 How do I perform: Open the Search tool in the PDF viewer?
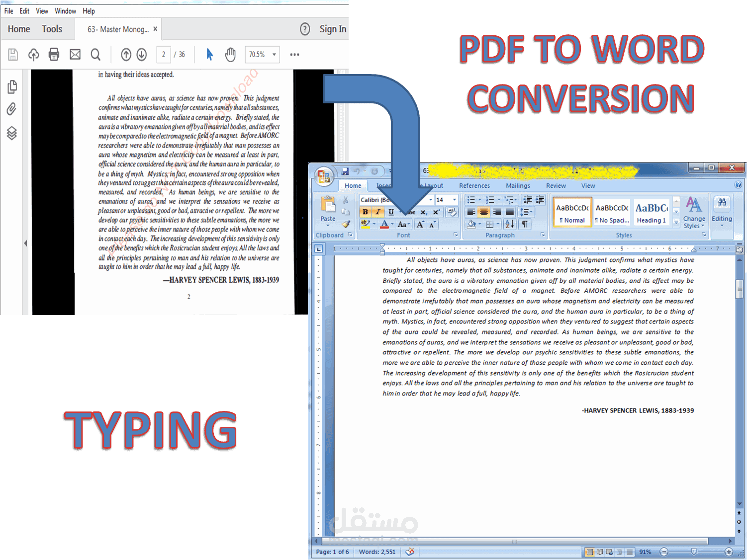pos(95,54)
